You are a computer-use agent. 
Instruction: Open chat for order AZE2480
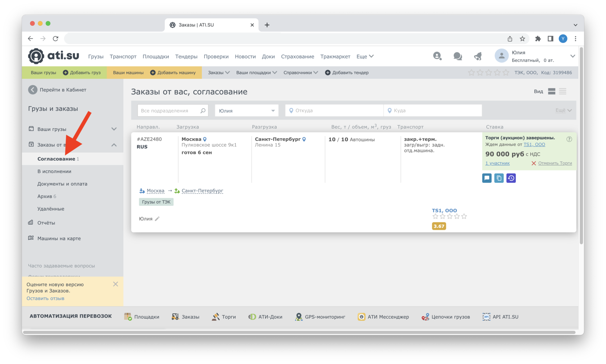tap(487, 178)
